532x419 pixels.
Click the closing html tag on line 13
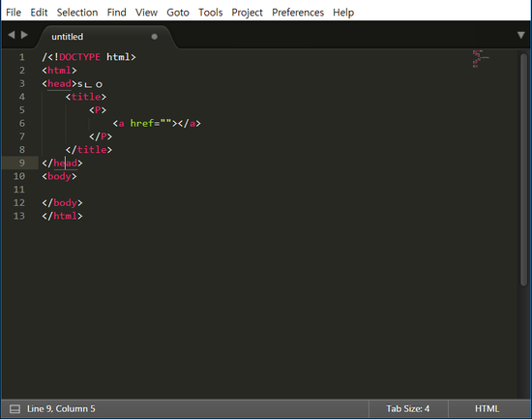click(62, 216)
